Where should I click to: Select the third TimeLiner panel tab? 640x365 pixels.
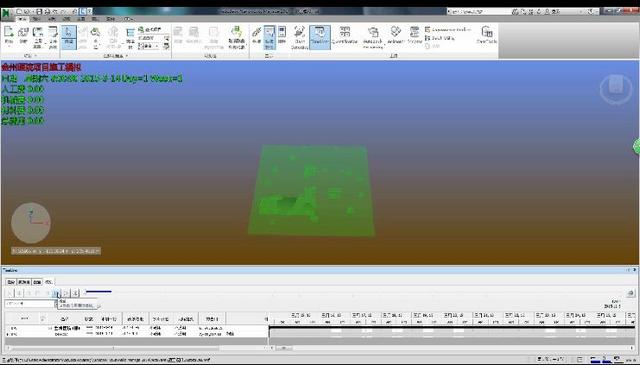click(37, 282)
